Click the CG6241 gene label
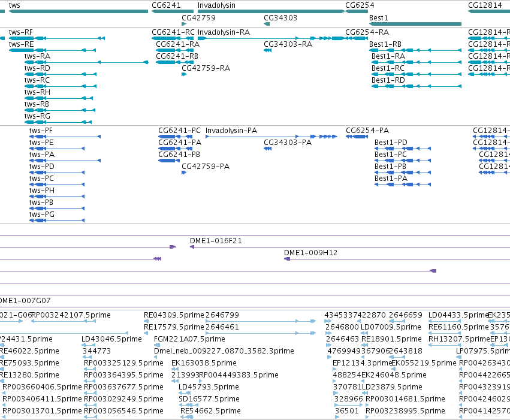The image size is (510, 420). (166, 5)
